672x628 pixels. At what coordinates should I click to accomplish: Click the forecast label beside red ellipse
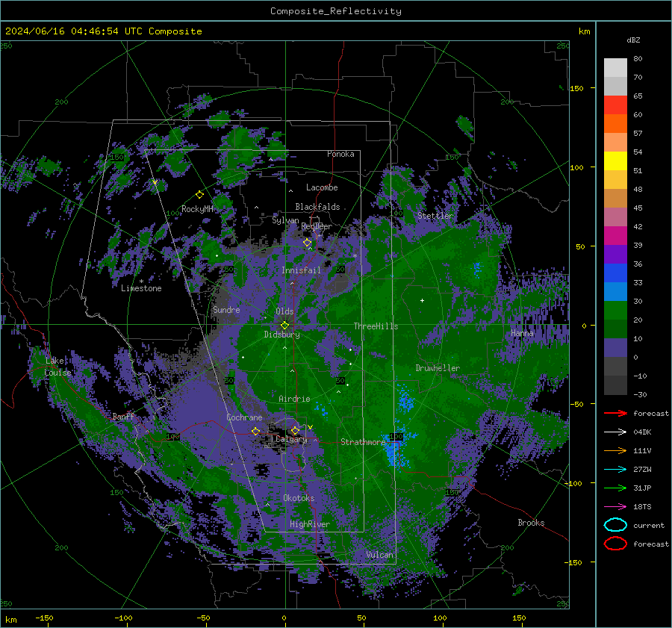tap(651, 544)
